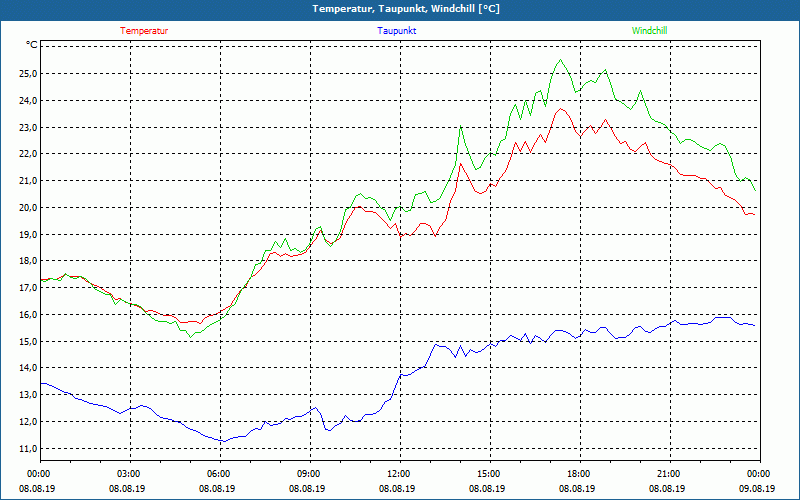This screenshot has height=500, width=800.
Task: Click the green Windchill peak near 17:30
Action: tap(560, 60)
